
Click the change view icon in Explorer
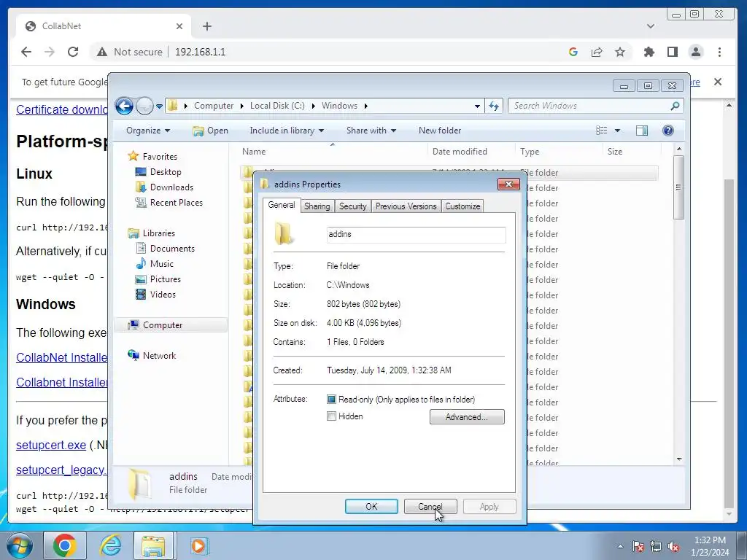point(602,131)
